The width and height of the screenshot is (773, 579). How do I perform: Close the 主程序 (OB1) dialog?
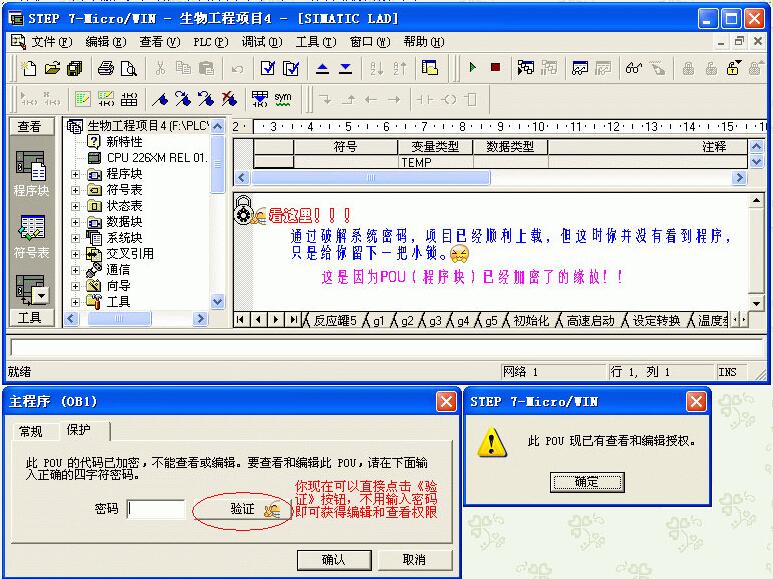pos(446,402)
